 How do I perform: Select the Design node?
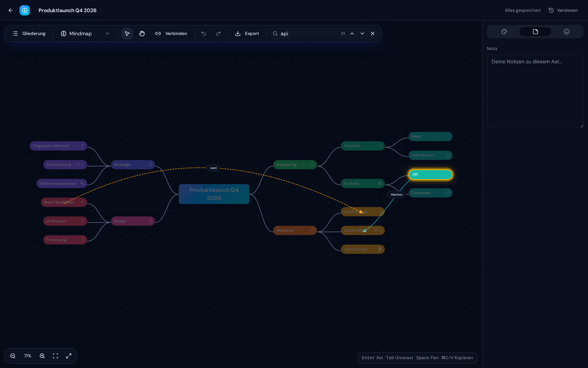pos(133,221)
